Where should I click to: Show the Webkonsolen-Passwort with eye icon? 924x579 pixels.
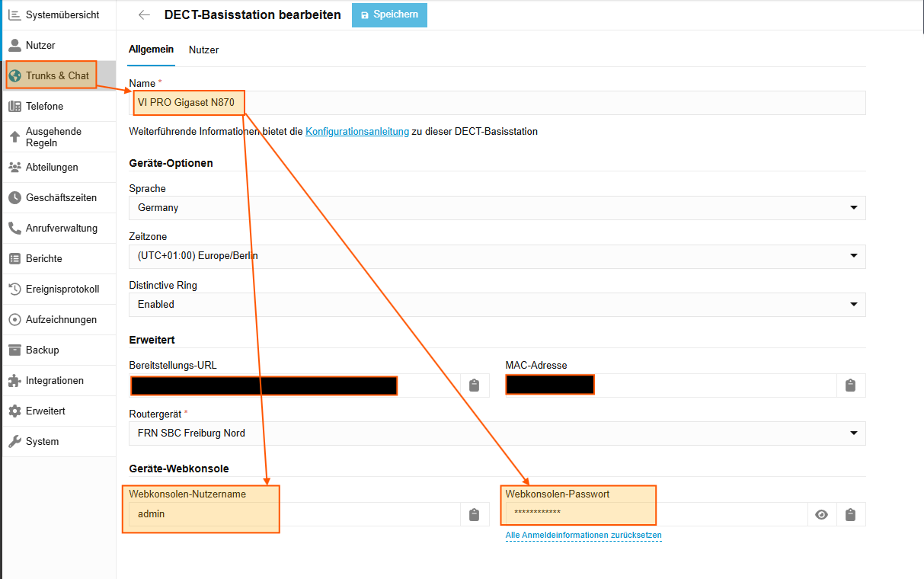tap(821, 515)
